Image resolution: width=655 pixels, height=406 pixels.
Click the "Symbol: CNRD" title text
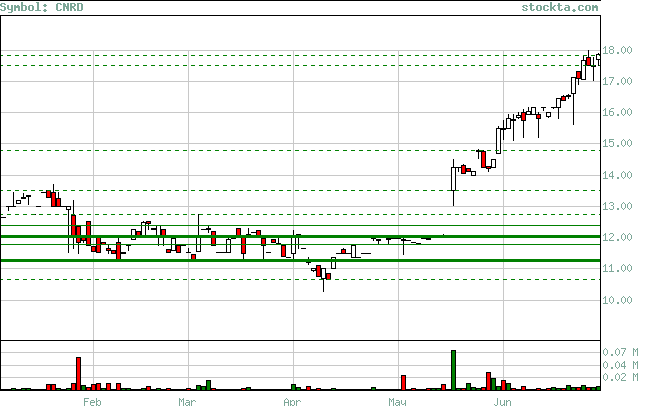click(x=42, y=8)
